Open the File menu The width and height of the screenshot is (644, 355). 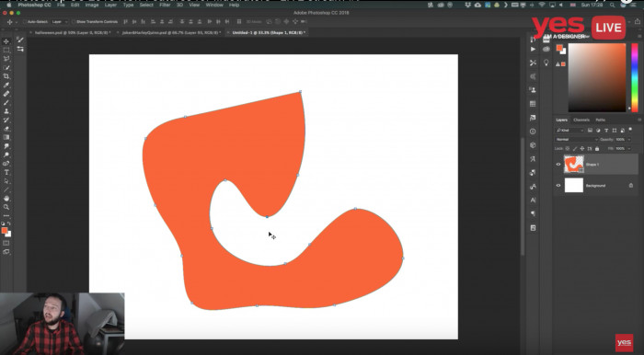(61, 5)
